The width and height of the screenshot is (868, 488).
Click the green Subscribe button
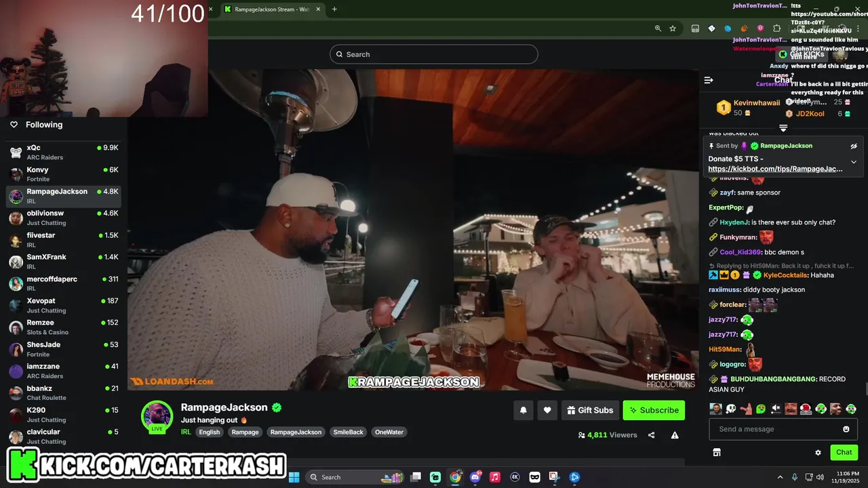pos(654,410)
